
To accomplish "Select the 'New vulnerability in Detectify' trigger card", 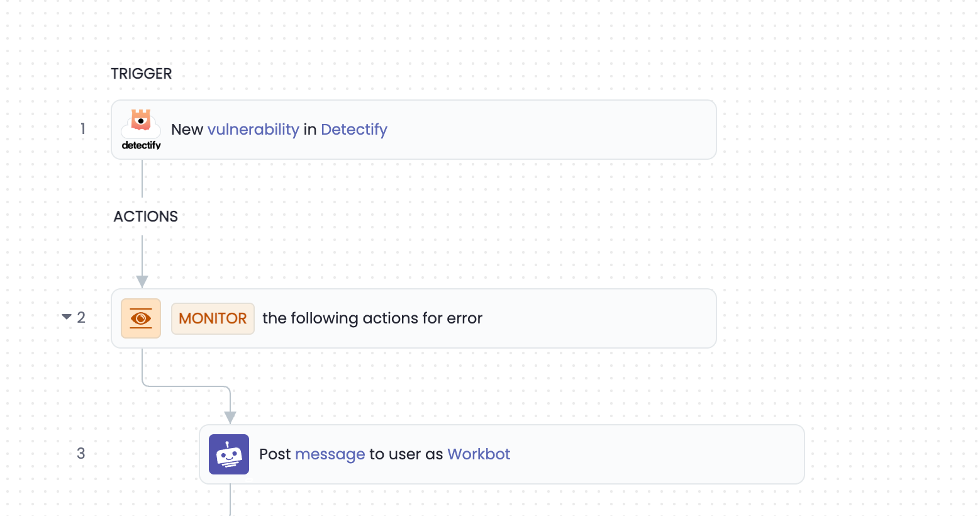I will click(414, 130).
